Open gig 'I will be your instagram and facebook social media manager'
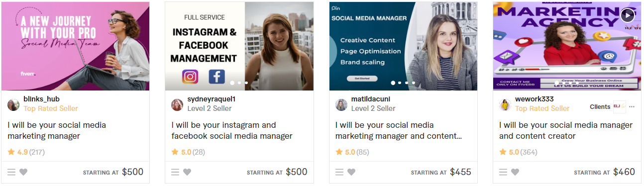The height and width of the screenshot is (186, 644). point(232,130)
